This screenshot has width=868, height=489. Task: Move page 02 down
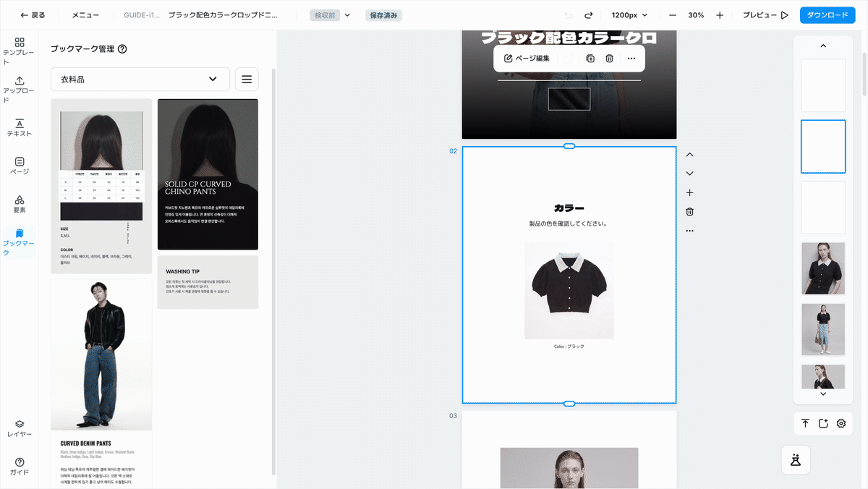(689, 174)
